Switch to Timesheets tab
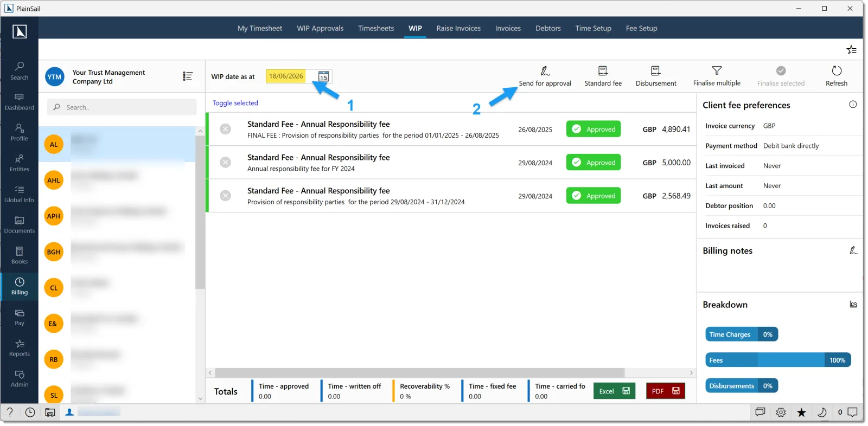Image resolution: width=868 pixels, height=426 pixels. coord(376,28)
